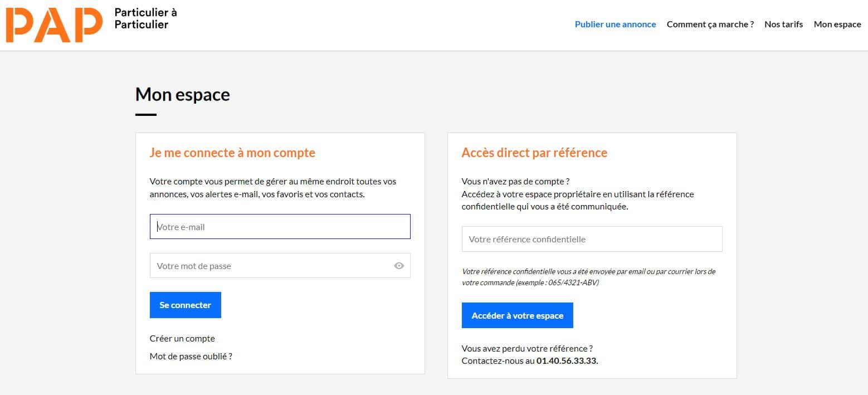Click the Accès direct par référence heading

coord(534,152)
